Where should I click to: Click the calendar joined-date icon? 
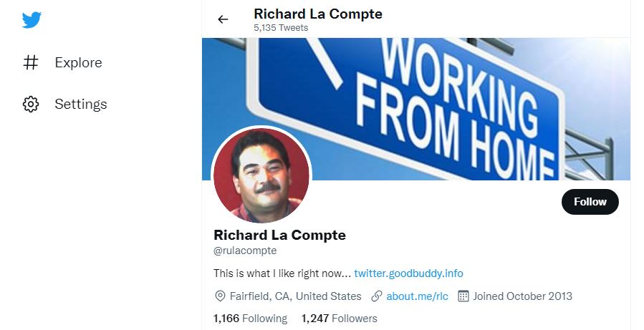[x=463, y=296]
